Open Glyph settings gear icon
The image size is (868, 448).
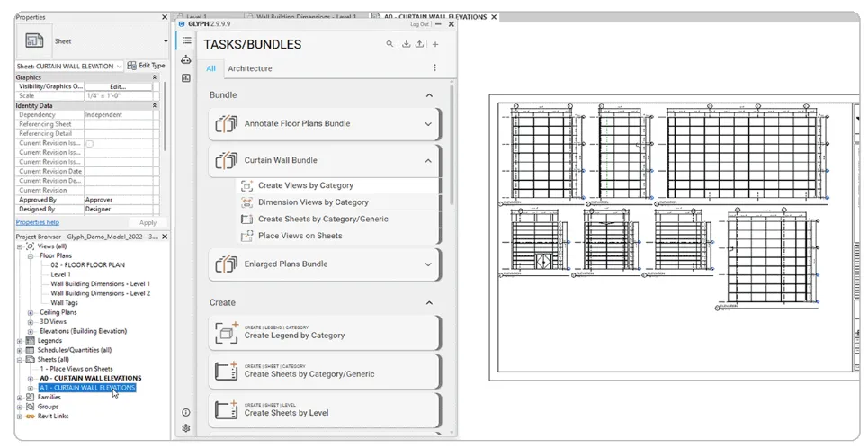(x=186, y=428)
